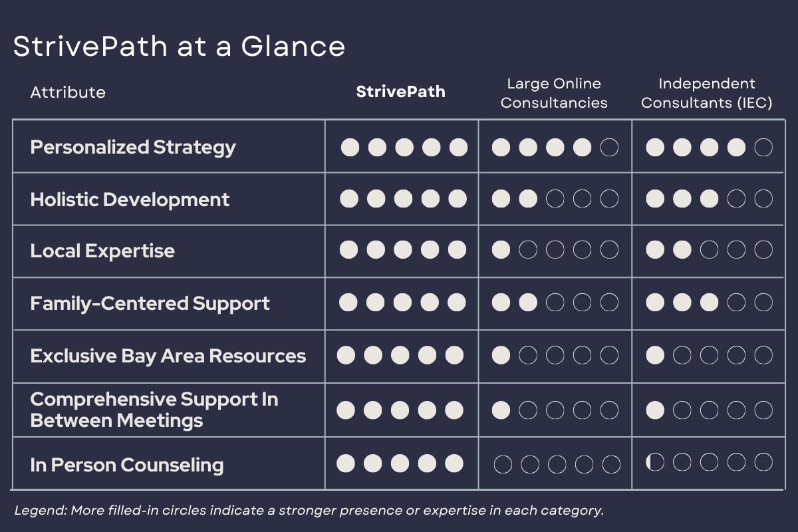The height and width of the screenshot is (532, 798).
Task: Click the Exclusive Bay Area Resources label
Action: click(168, 356)
